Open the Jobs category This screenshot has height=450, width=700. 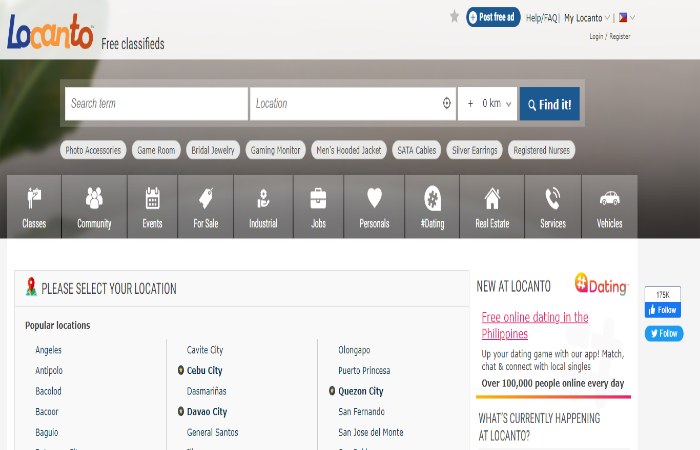click(318, 207)
